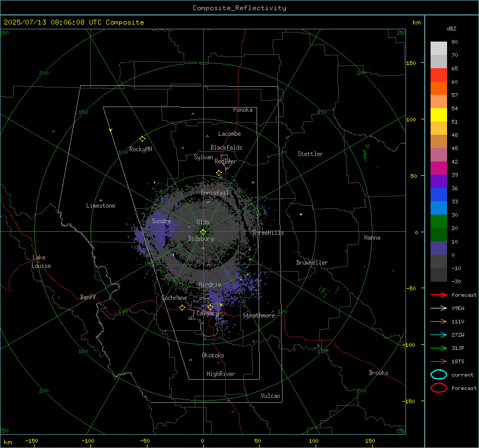Select the light gray 70–80 dBZ swatch
Screen dimensions: 479x448
point(439,48)
